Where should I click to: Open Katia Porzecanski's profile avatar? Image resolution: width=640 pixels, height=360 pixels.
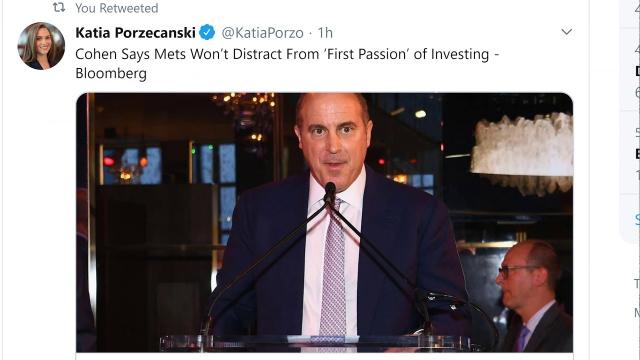click(x=41, y=46)
